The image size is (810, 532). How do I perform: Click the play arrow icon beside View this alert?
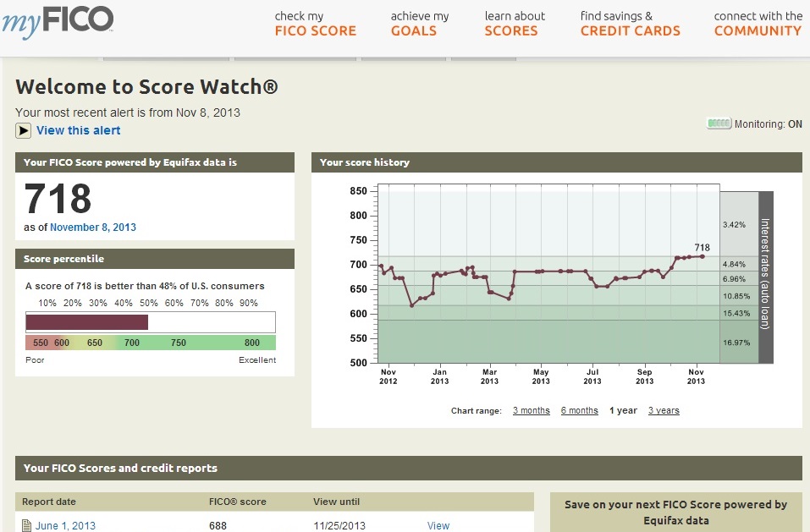24,130
